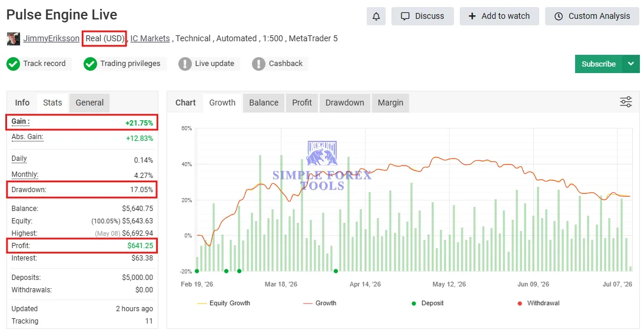
Task: Open Custom Analysis
Action: tap(592, 17)
